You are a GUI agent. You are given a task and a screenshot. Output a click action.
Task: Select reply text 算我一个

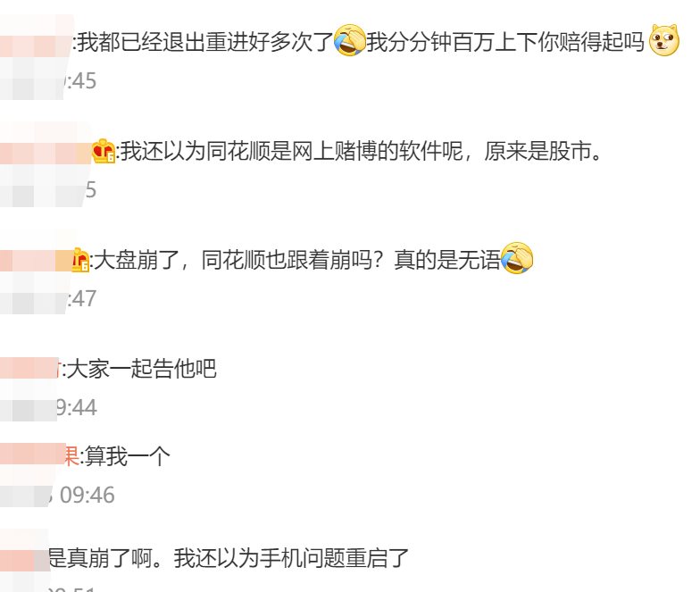(x=128, y=456)
